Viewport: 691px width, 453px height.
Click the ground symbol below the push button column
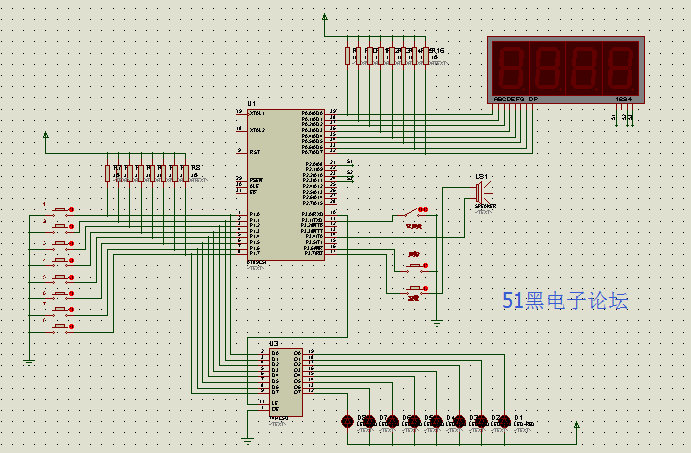[x=29, y=362]
